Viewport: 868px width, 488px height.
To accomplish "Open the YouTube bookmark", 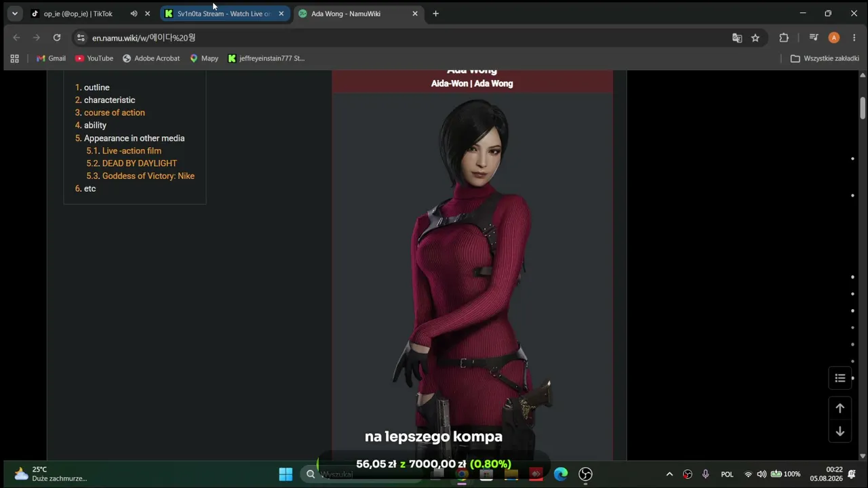I will (94, 58).
